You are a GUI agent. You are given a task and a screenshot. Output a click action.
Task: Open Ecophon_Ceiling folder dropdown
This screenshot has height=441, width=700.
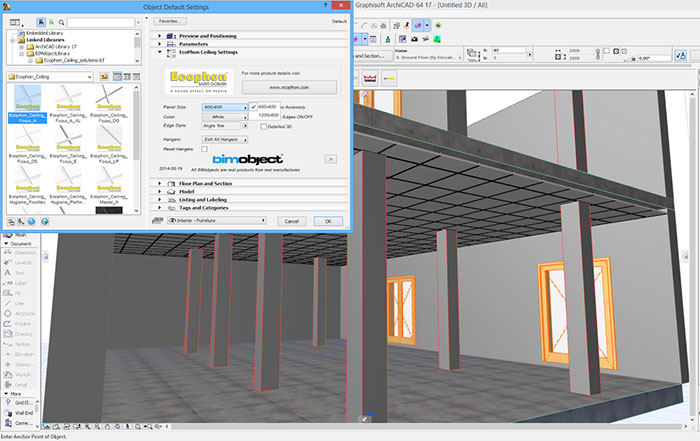(x=50, y=77)
